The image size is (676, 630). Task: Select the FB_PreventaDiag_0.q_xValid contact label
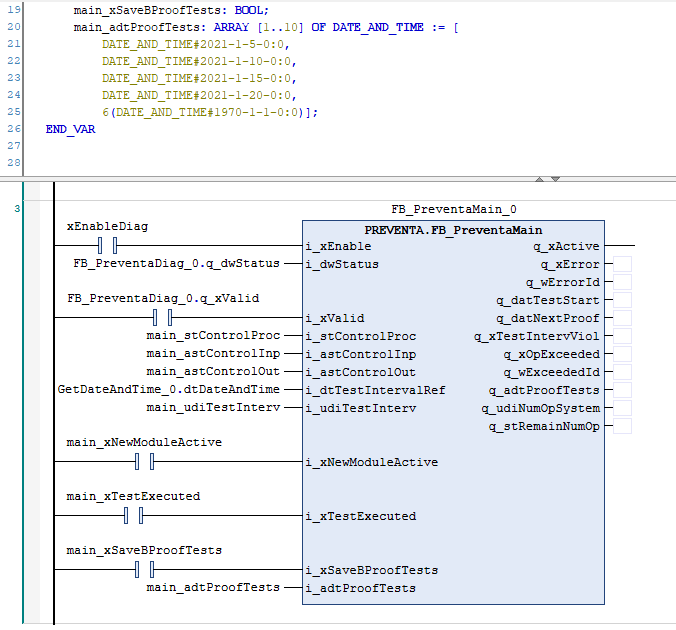[x=163, y=298]
